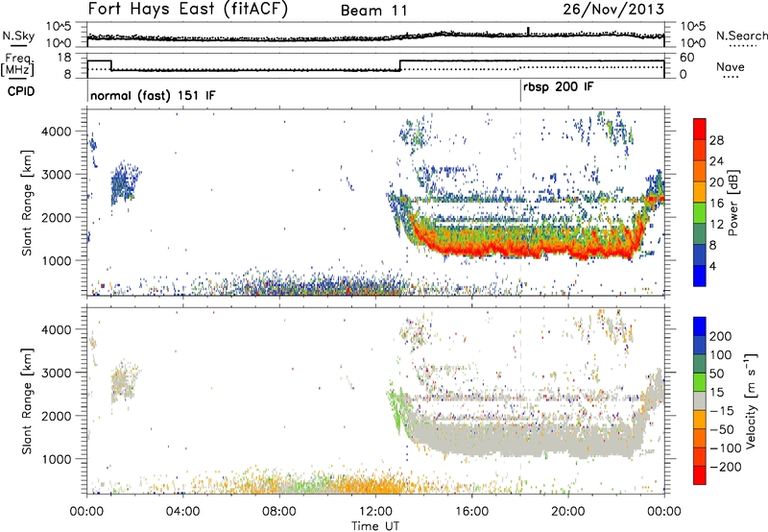768x532 pixels.
Task: Click the 'Power [dB]' color bar title
Action: tap(733, 203)
